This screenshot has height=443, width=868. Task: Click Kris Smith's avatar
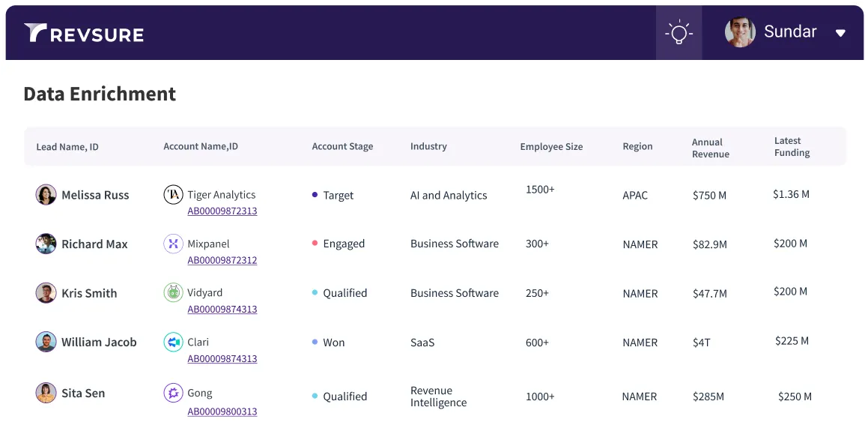(46, 293)
